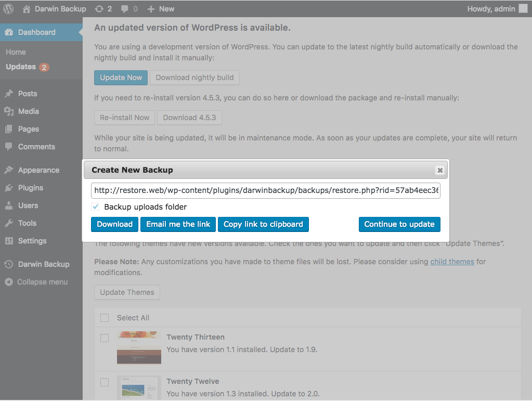This screenshot has width=532, height=401.
Task: Click the Continue to update button
Action: pos(399,224)
